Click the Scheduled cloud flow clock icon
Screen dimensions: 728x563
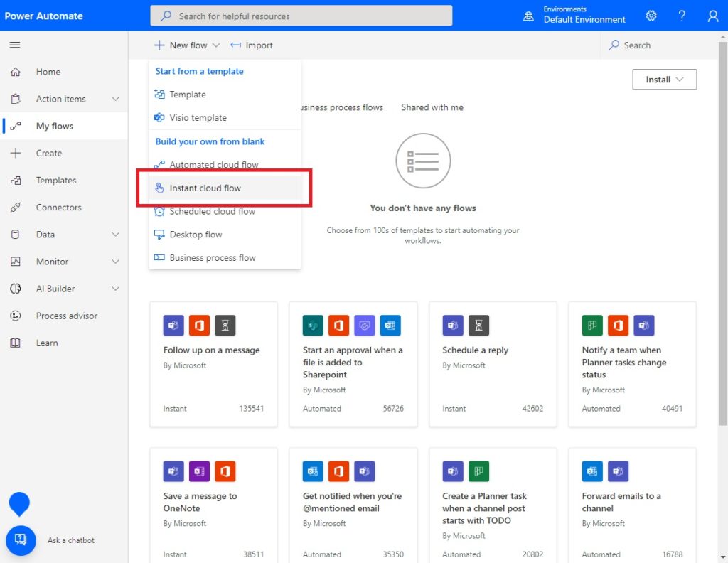coord(159,212)
